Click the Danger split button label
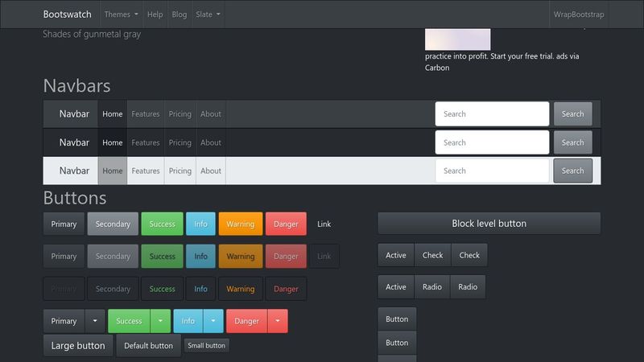 246,321
